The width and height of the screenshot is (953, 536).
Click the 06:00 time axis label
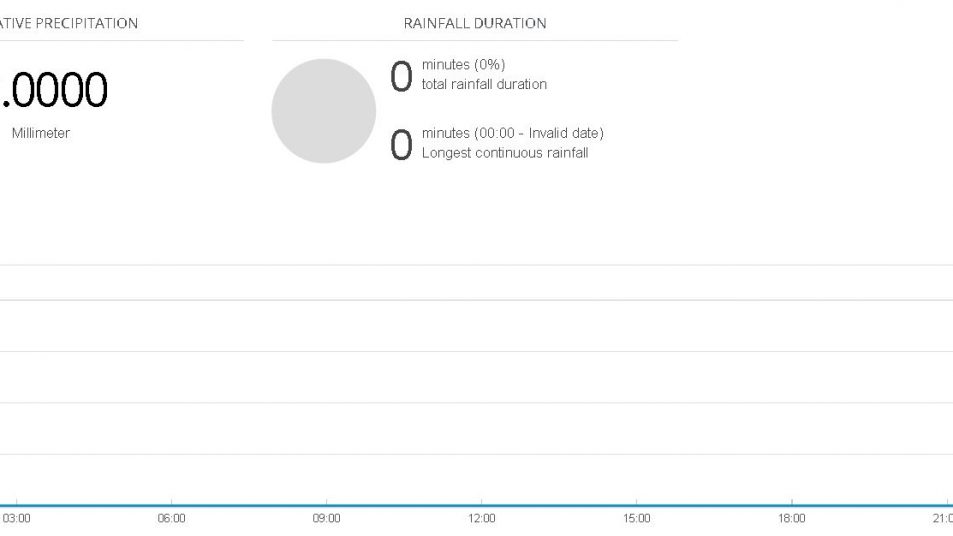[x=172, y=519]
